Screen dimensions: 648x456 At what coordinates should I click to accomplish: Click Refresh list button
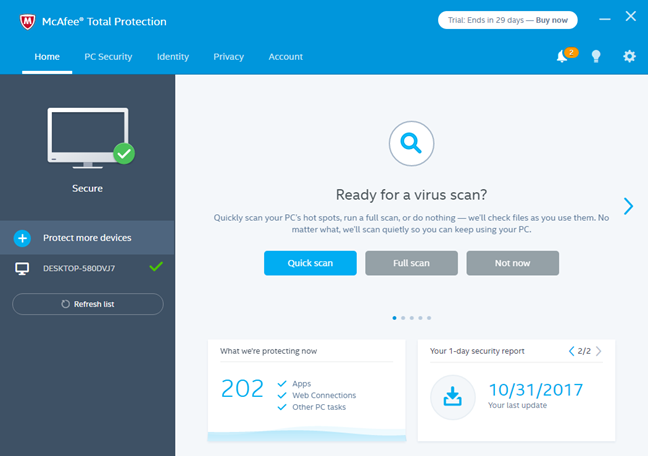click(88, 304)
